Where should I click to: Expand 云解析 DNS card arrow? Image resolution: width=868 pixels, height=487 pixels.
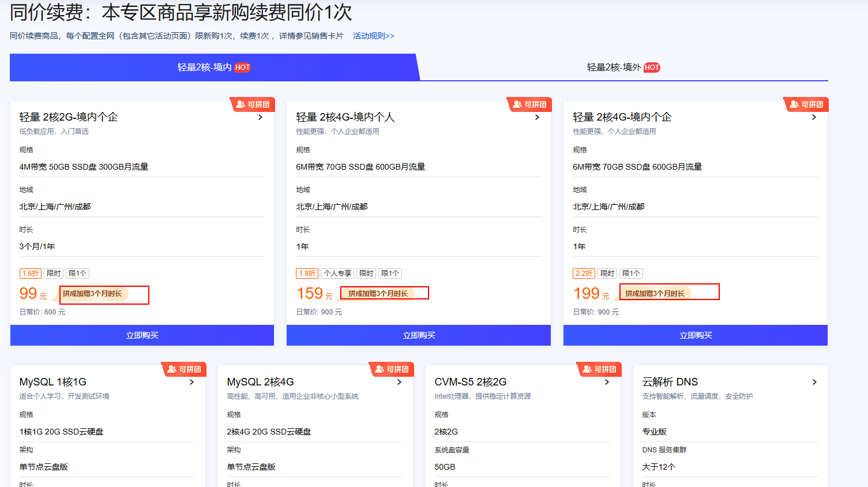coord(815,382)
